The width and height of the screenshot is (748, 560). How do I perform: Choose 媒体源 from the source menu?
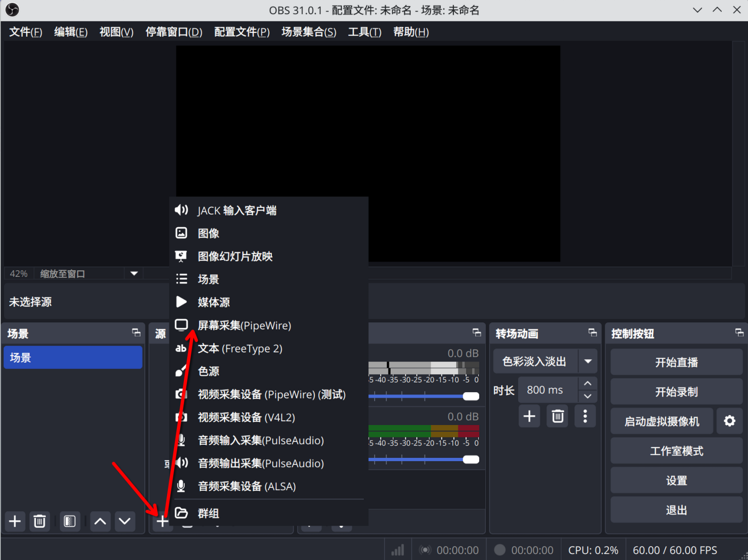coord(268,303)
